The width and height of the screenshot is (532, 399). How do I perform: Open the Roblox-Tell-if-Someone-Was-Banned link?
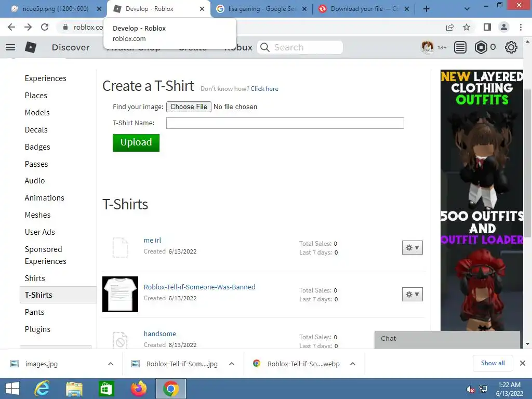[x=199, y=287]
